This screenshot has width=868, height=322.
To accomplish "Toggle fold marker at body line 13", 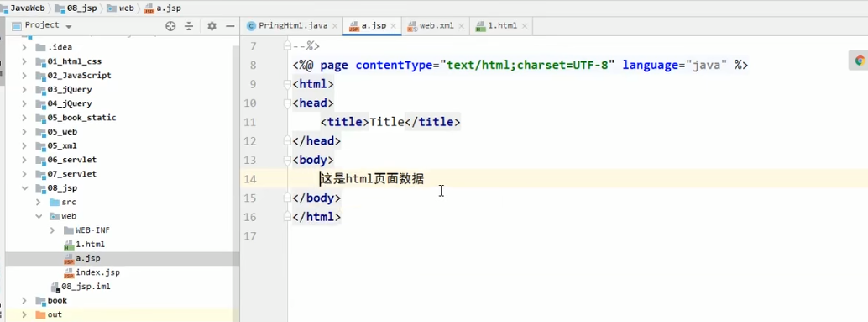I will tap(287, 161).
